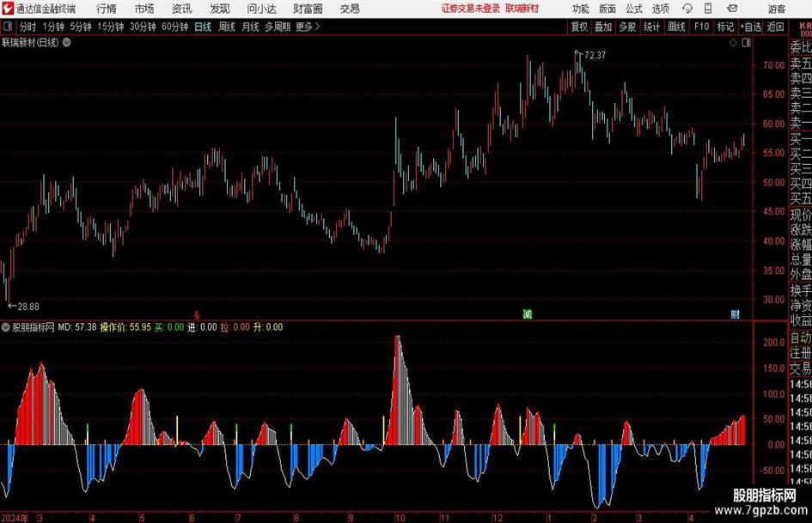Click the 联瑞新材 stock name in title bar
The height and width of the screenshot is (523, 812).
522,9
